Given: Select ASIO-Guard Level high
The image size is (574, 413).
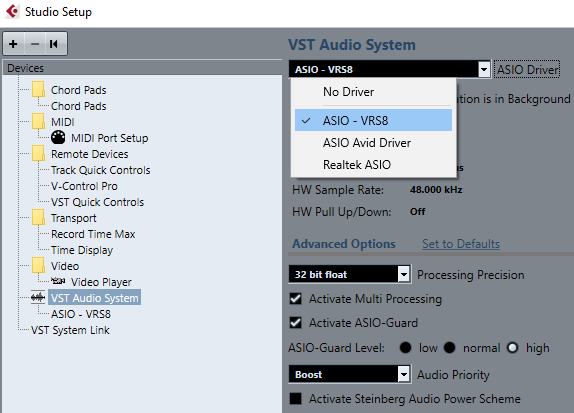Looking at the screenshot, I should click(x=512, y=347).
